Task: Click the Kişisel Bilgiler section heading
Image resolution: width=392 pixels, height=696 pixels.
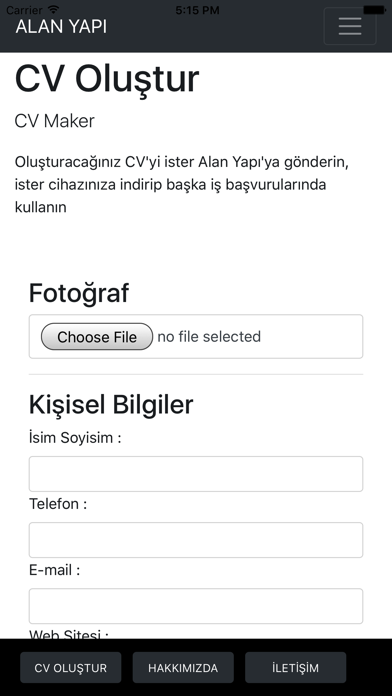Action: click(111, 405)
